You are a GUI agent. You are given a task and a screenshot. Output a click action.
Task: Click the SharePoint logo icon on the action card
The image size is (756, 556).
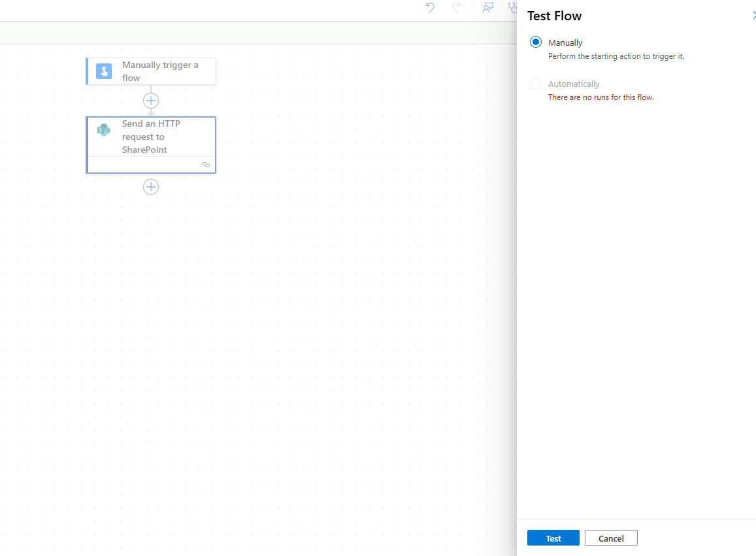[x=104, y=130]
